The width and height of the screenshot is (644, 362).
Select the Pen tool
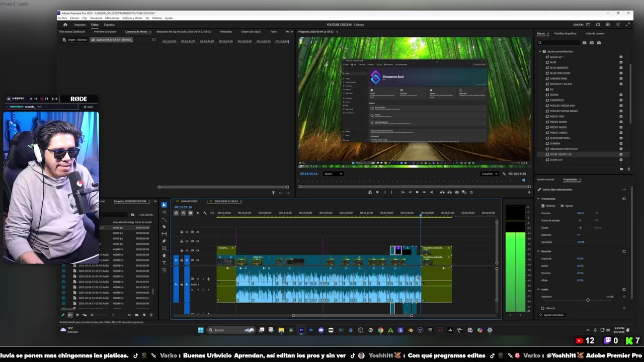point(164,241)
